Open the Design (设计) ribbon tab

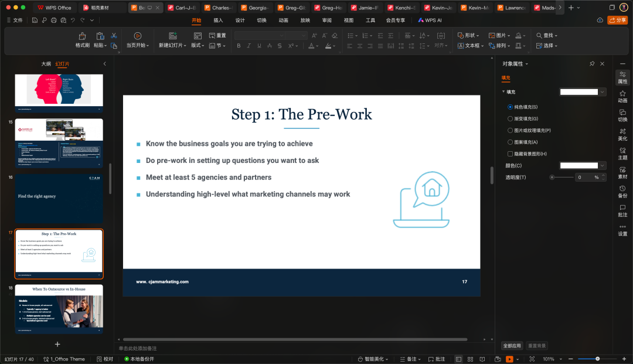(240, 20)
